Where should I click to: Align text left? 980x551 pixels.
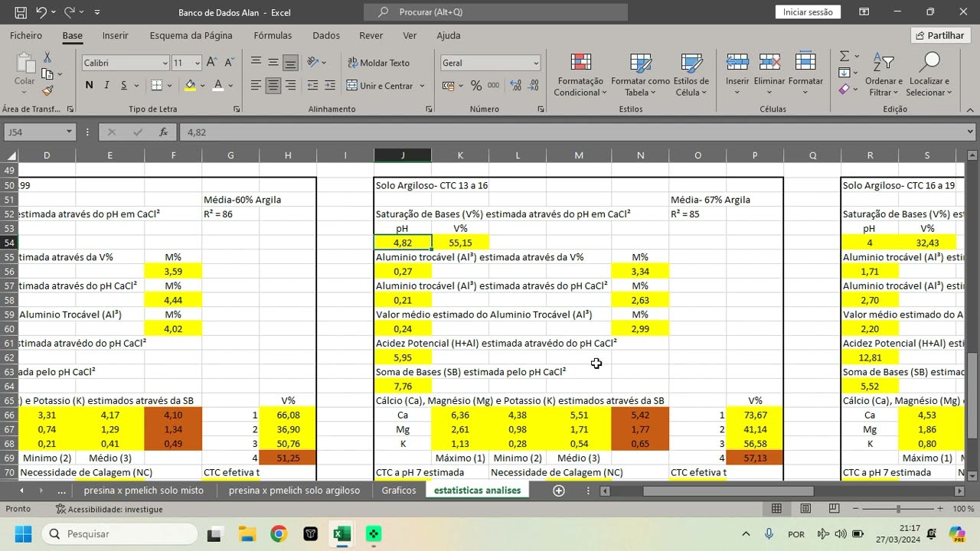pyautogui.click(x=256, y=86)
